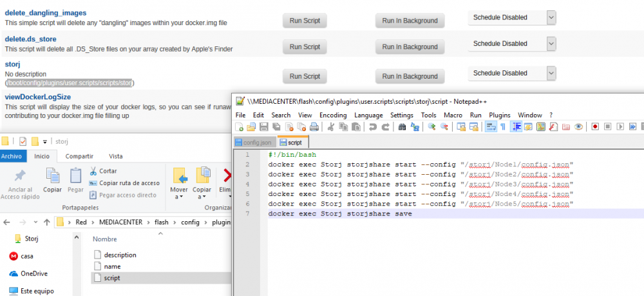Save the current file with the Notepad++ Save icon

pyautogui.click(x=264, y=126)
